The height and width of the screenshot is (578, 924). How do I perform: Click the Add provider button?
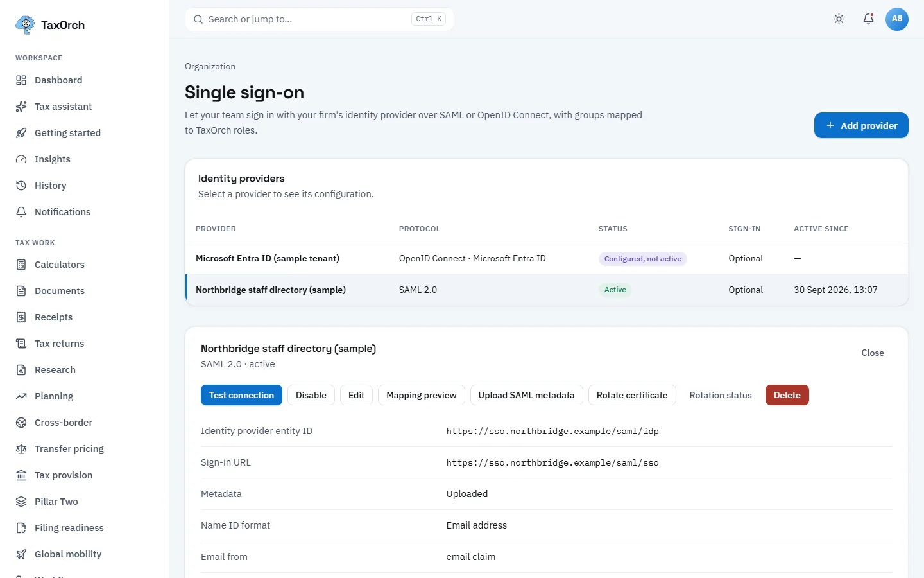[x=861, y=125]
